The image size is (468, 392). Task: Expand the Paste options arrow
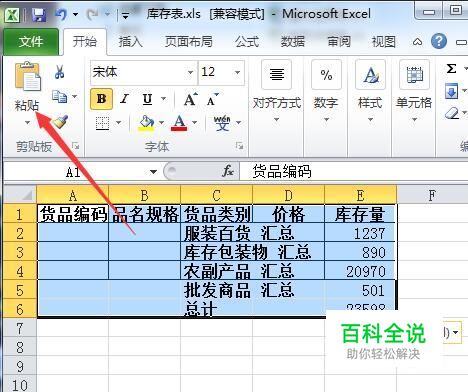27,122
